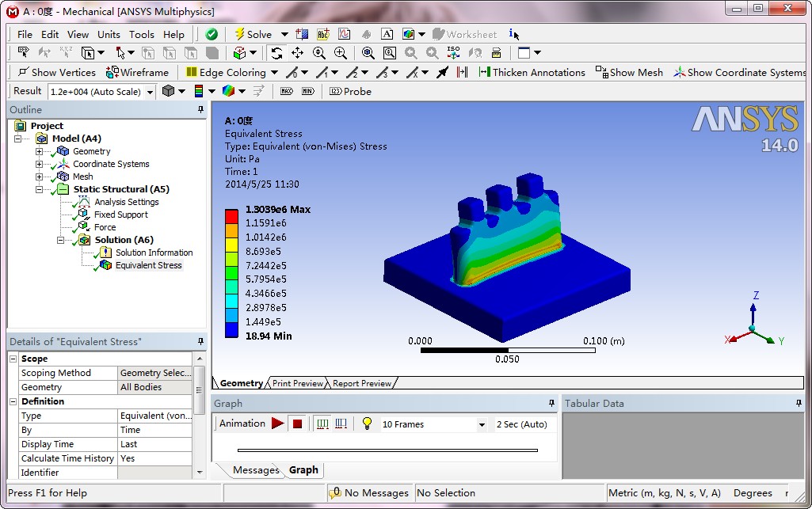This screenshot has width=812, height=509.
Task: Open the Solve dropdown arrow
Action: (x=284, y=35)
